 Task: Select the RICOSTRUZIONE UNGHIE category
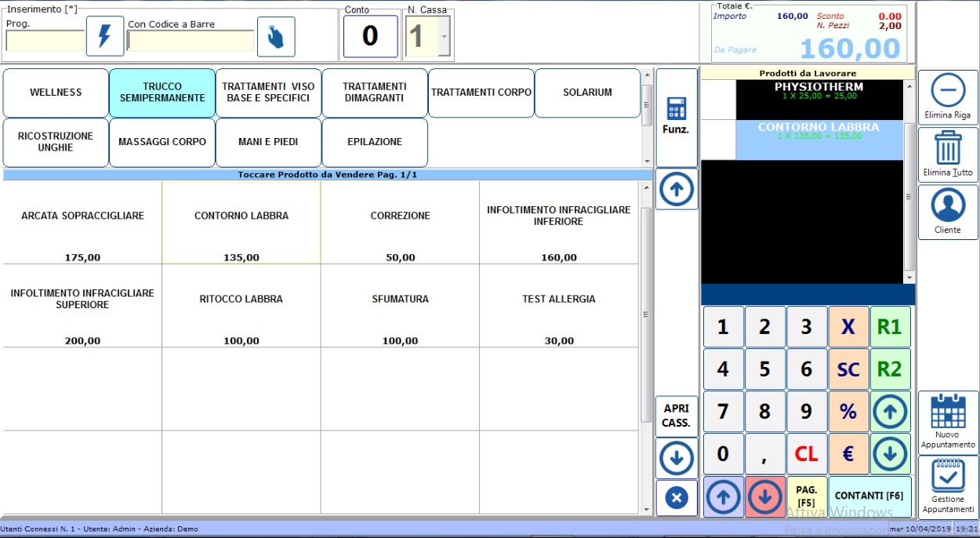coord(56,142)
